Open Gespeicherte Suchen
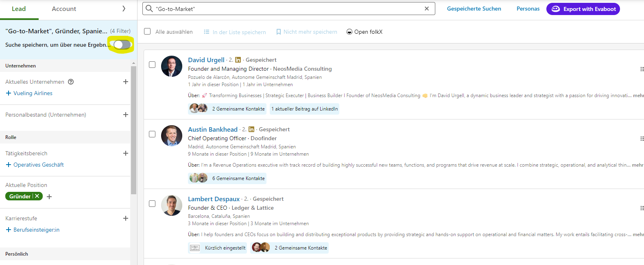Screen dimensions: 644x265 coord(474,9)
